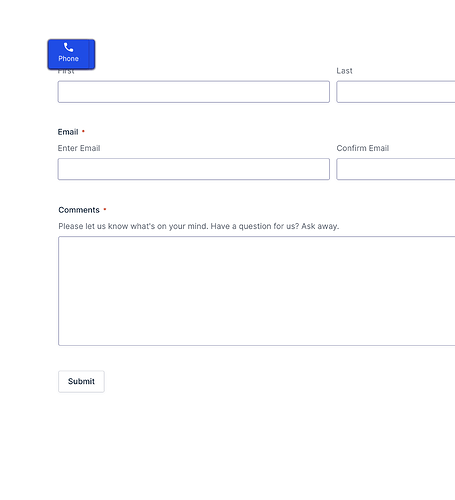Click the partially hidden 'First' sub-label

point(66,72)
